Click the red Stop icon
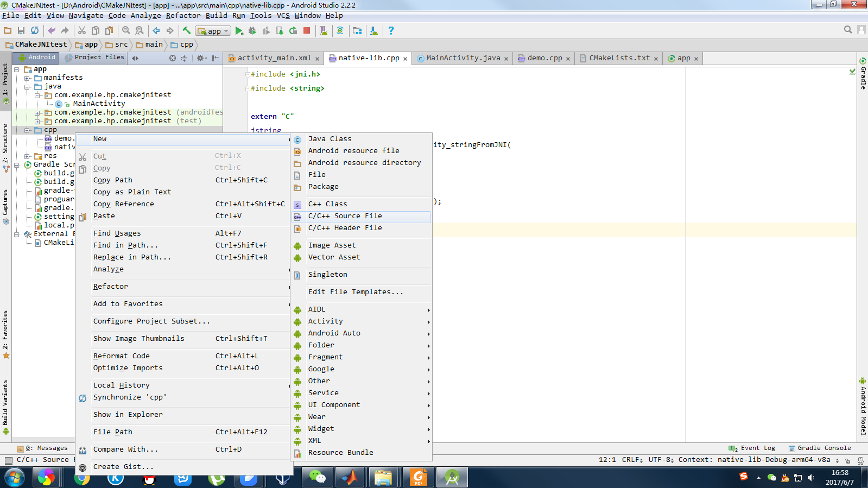868x488 pixels. (x=307, y=31)
